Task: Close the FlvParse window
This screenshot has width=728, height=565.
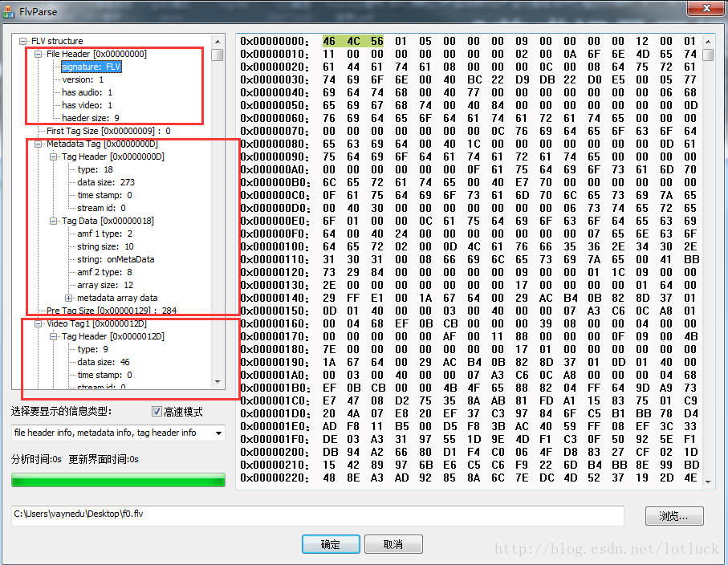Action: (706, 8)
